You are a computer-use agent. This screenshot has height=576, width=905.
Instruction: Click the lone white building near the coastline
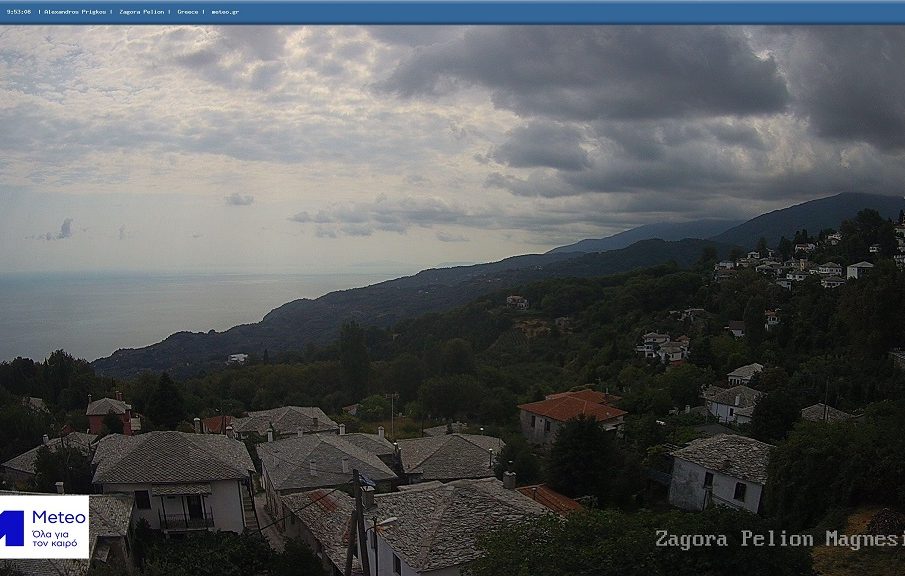point(237,358)
